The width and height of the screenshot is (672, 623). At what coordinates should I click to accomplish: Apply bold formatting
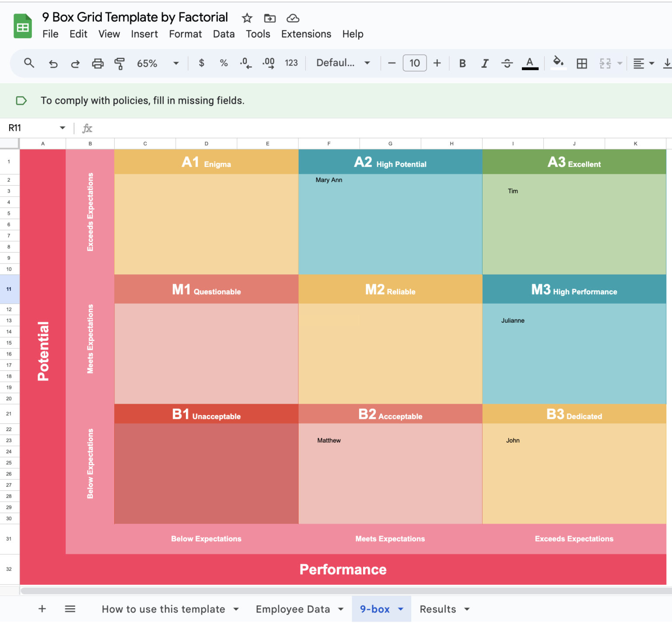tap(462, 63)
